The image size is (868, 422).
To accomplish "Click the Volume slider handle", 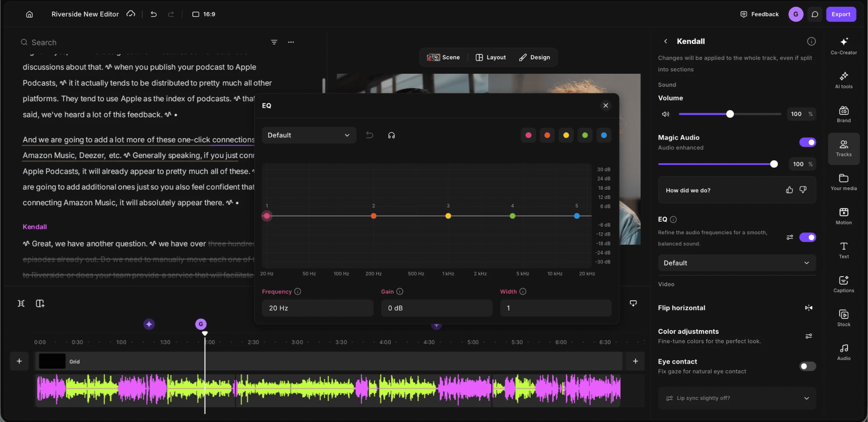I will click(730, 114).
